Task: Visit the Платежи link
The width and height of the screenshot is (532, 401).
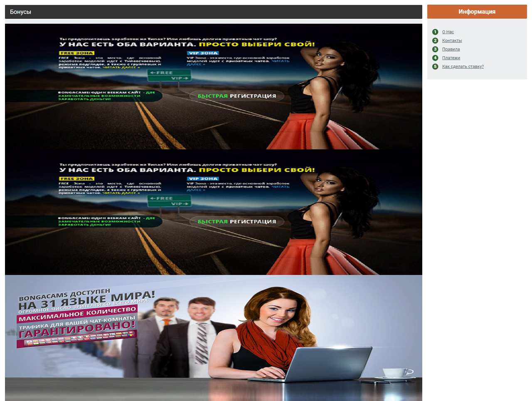Action: (x=451, y=58)
